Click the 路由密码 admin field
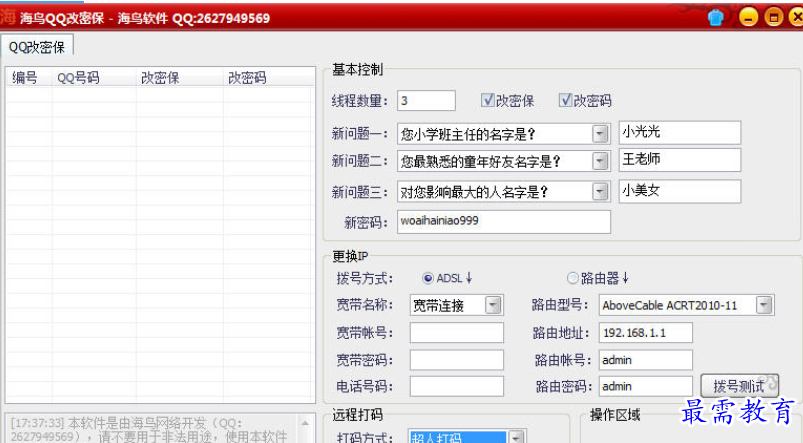803x443 pixels. click(646, 386)
